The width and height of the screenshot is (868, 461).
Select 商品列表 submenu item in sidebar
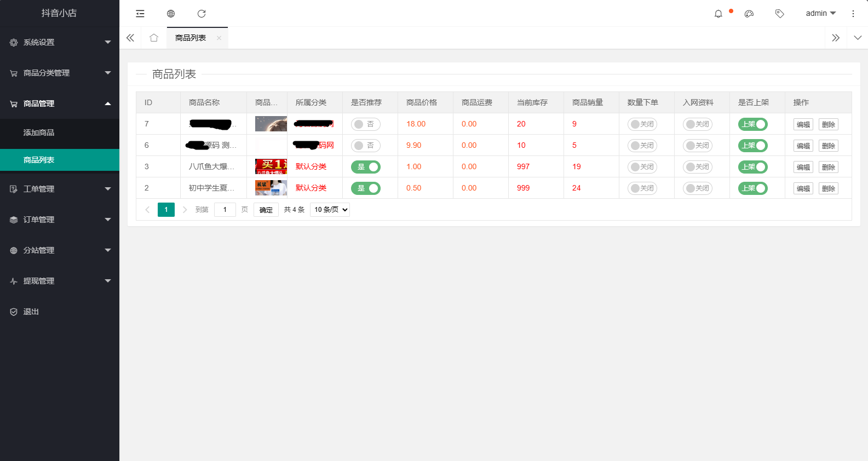click(60, 160)
